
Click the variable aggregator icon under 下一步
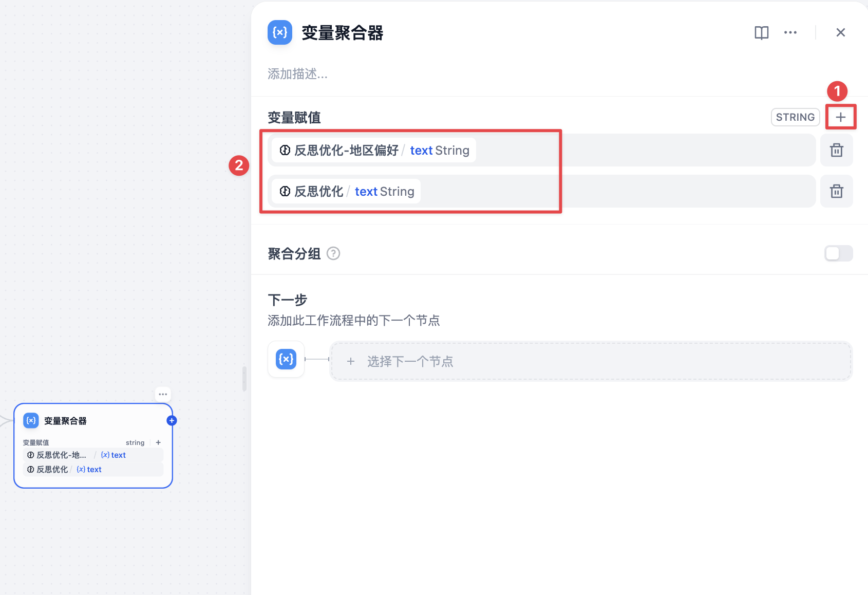(x=286, y=359)
